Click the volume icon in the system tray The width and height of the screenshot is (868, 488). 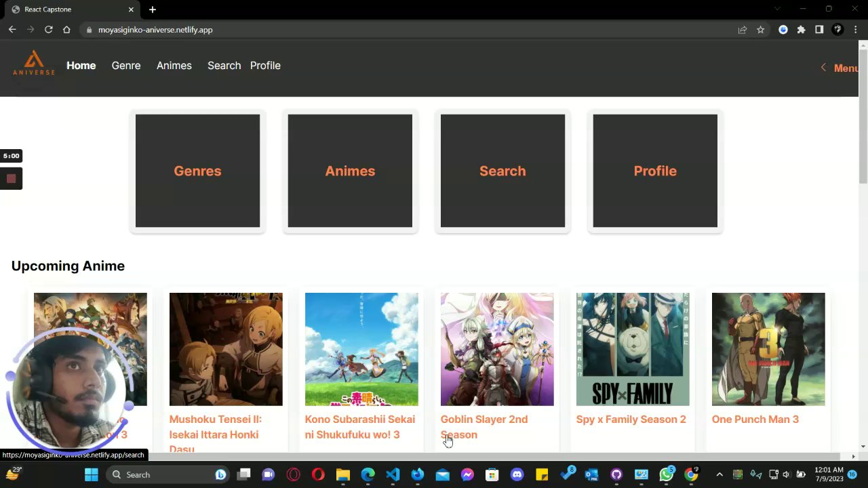click(787, 474)
